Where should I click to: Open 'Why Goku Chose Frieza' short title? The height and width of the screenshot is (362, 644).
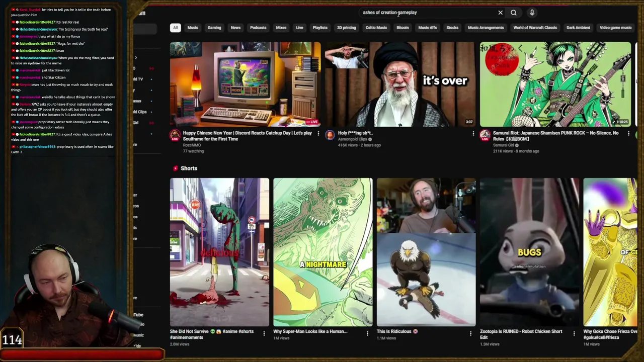click(610, 334)
